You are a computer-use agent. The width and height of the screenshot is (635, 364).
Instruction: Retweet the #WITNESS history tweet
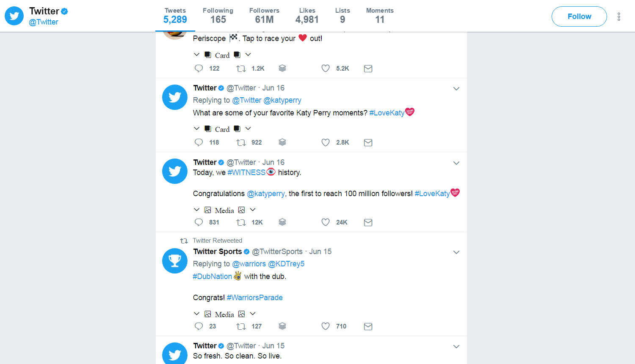click(x=241, y=222)
